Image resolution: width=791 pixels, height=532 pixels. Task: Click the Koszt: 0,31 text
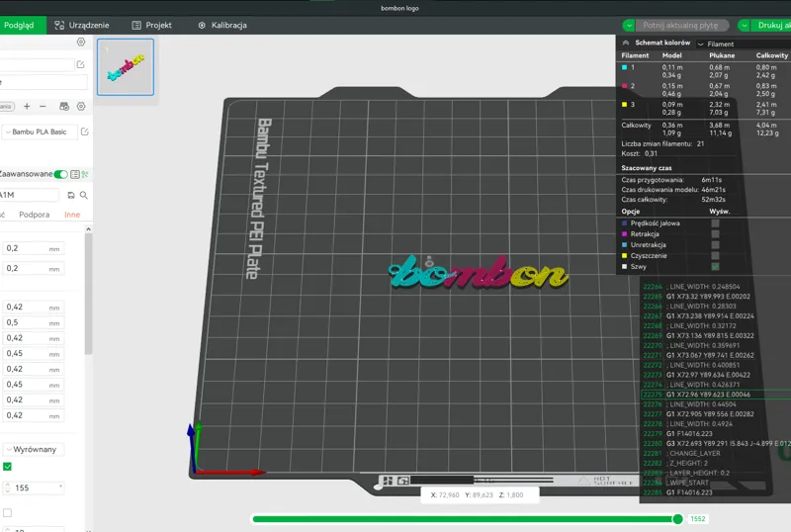639,153
